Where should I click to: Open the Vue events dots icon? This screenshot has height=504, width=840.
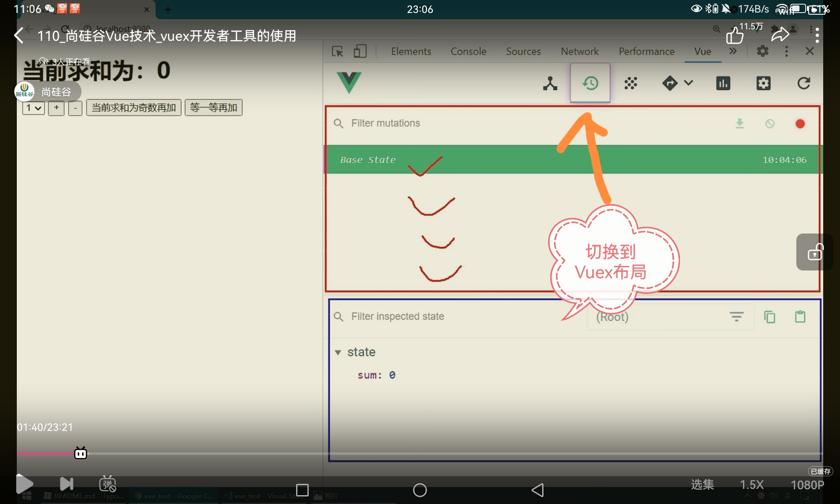630,83
